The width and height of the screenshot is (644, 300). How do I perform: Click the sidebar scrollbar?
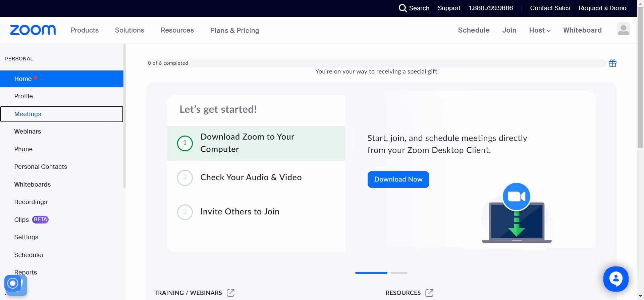(124, 116)
